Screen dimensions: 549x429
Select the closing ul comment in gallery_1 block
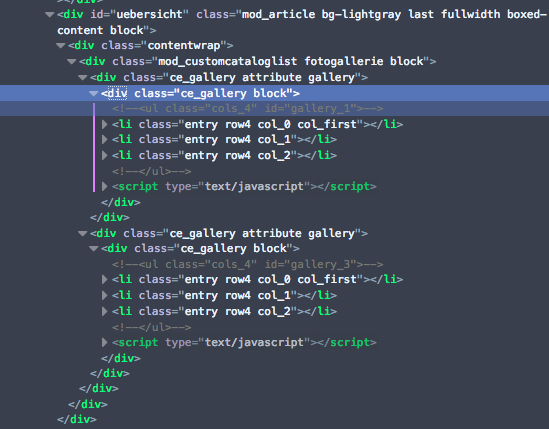pyautogui.click(x=152, y=171)
